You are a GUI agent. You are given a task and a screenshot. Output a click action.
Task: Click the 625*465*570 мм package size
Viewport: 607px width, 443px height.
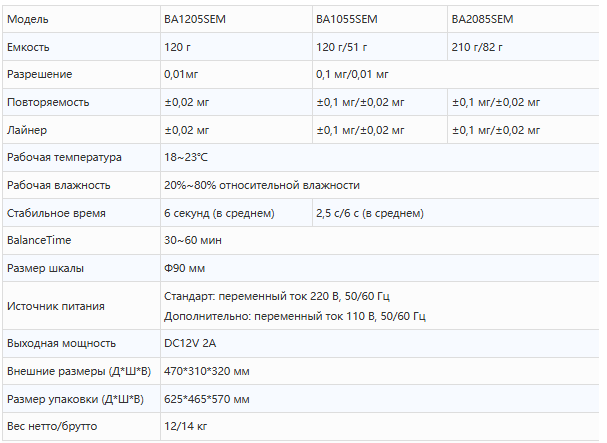point(207,399)
